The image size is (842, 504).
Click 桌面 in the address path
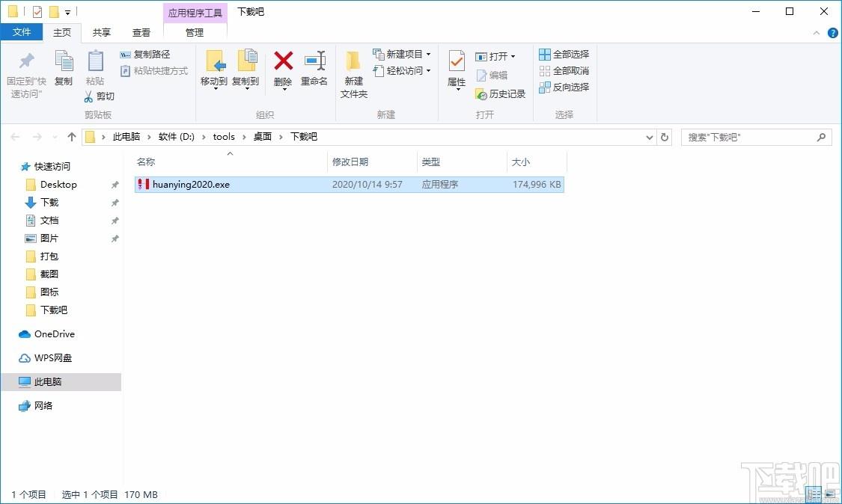point(263,137)
